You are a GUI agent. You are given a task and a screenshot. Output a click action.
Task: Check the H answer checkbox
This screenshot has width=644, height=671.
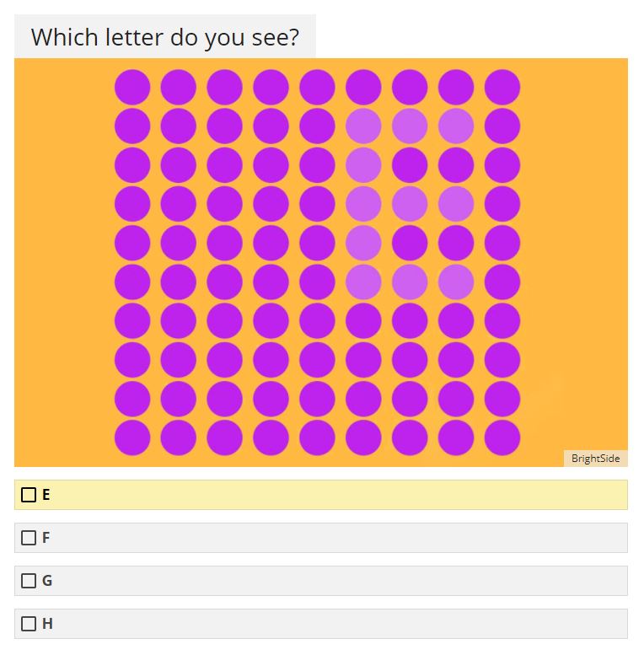29,624
